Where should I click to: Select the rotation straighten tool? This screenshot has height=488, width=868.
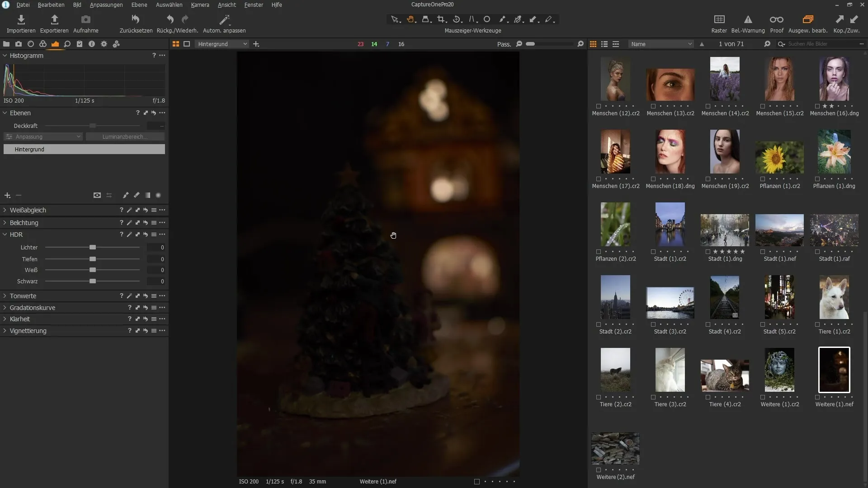(x=457, y=19)
